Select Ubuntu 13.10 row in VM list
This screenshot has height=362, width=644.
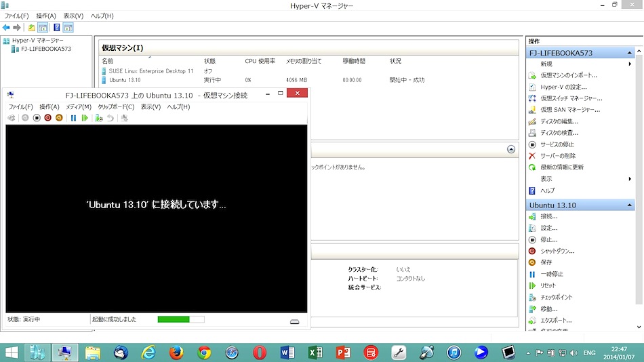125,80
